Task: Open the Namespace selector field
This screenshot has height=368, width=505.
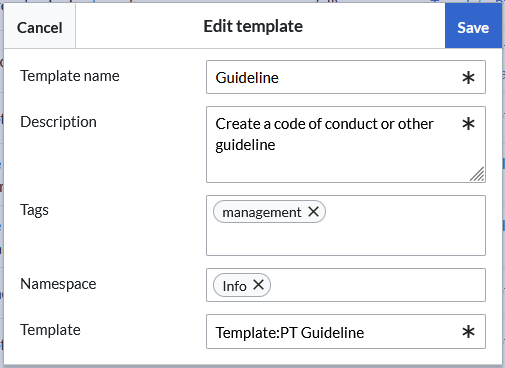Action: [346, 285]
